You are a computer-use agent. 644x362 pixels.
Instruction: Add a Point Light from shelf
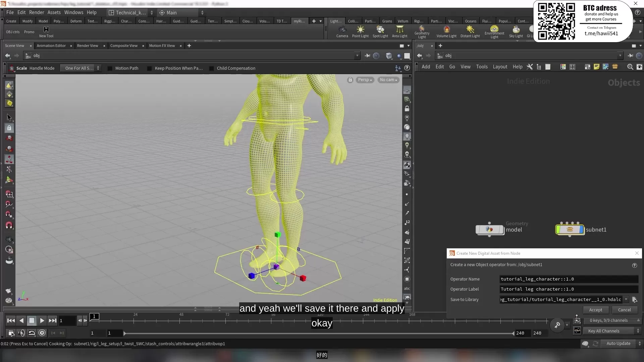coord(360,32)
